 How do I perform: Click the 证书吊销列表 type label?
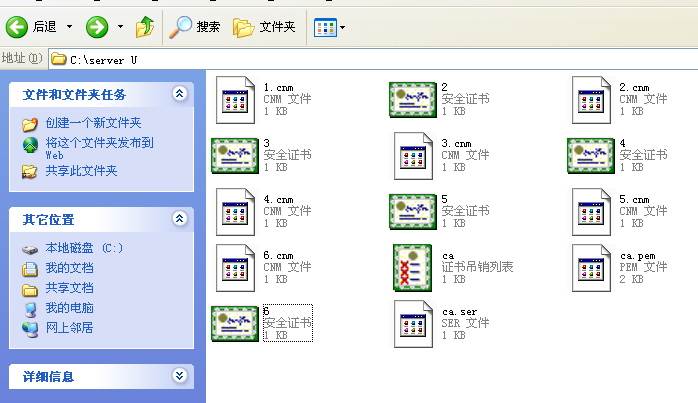tap(477, 267)
